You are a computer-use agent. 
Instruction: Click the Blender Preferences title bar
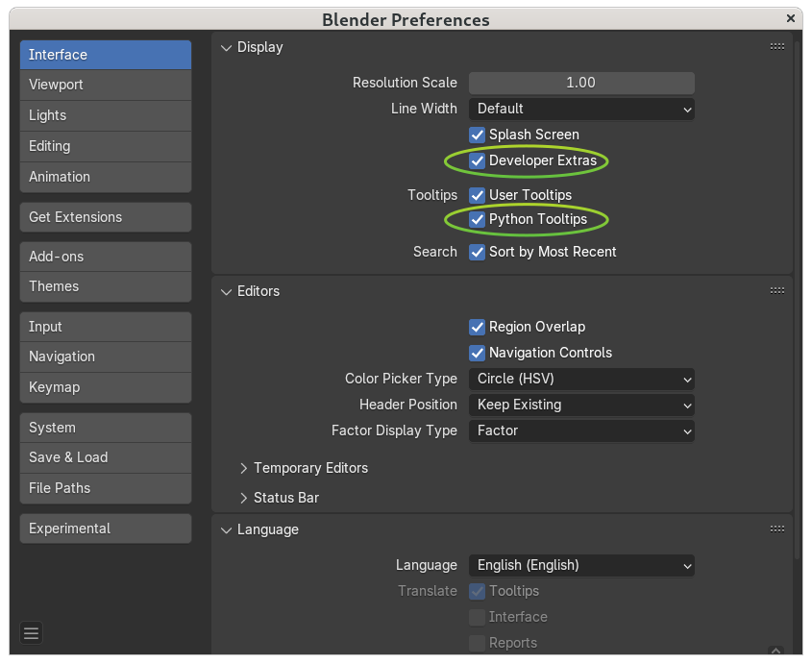pos(406,19)
